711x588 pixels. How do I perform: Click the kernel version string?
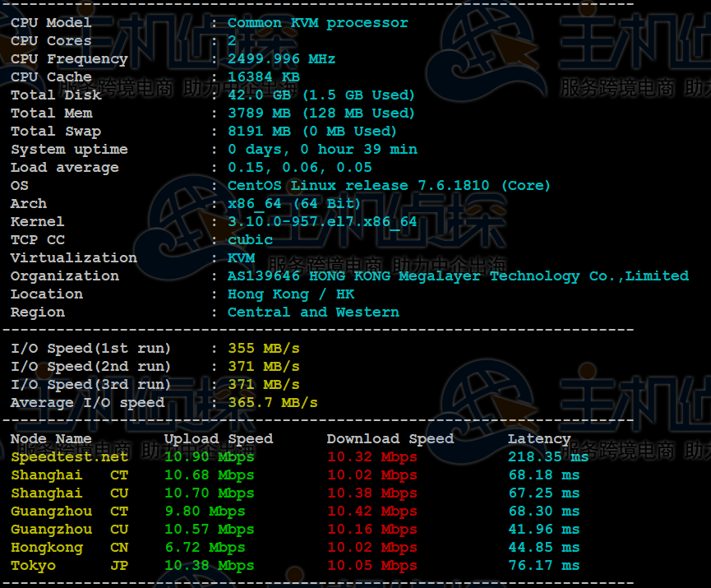point(322,222)
